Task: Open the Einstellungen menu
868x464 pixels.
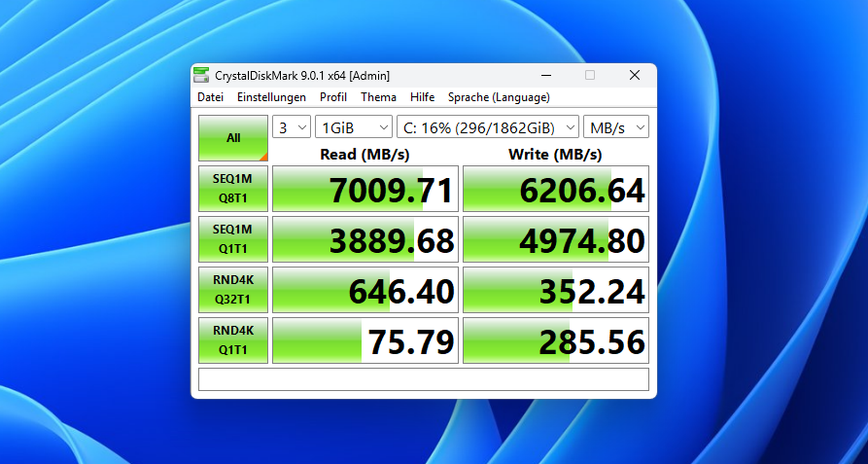Action: [271, 97]
